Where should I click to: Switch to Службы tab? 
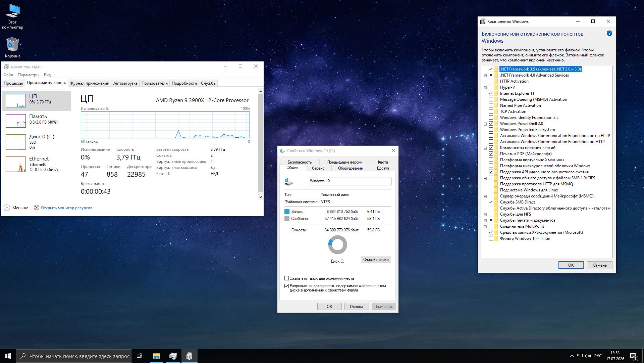pyautogui.click(x=209, y=83)
